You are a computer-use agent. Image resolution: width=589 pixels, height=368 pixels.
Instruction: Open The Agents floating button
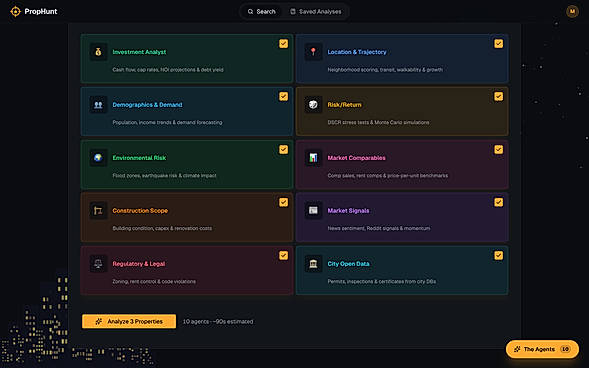click(x=542, y=349)
